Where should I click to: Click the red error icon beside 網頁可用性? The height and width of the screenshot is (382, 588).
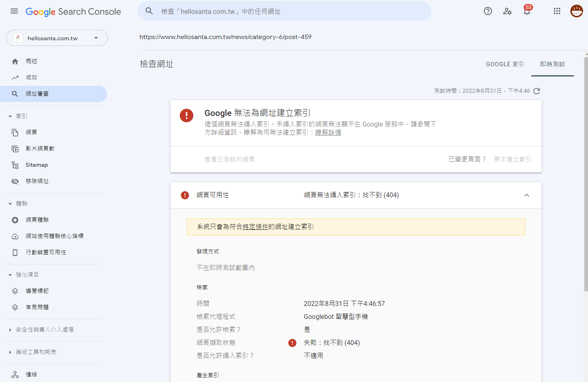coord(185,195)
